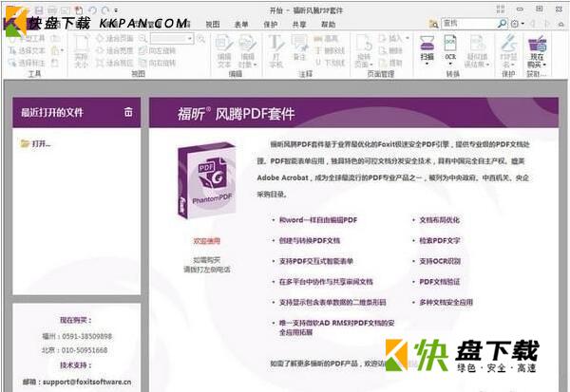Image resolution: width=570 pixels, height=392 pixels.
Task: Click the Actual Size (实际大小) icon
Action: click(x=82, y=44)
